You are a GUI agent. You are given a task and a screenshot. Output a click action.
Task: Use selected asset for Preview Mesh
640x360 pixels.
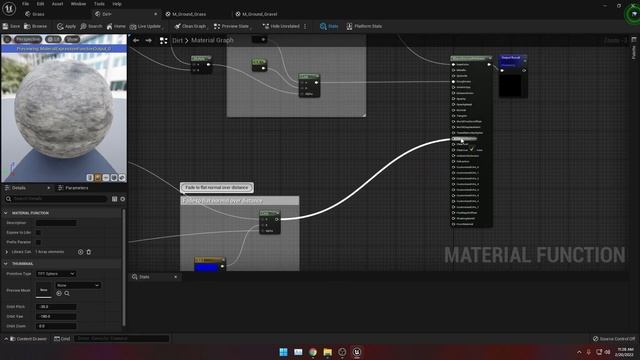tap(59, 293)
